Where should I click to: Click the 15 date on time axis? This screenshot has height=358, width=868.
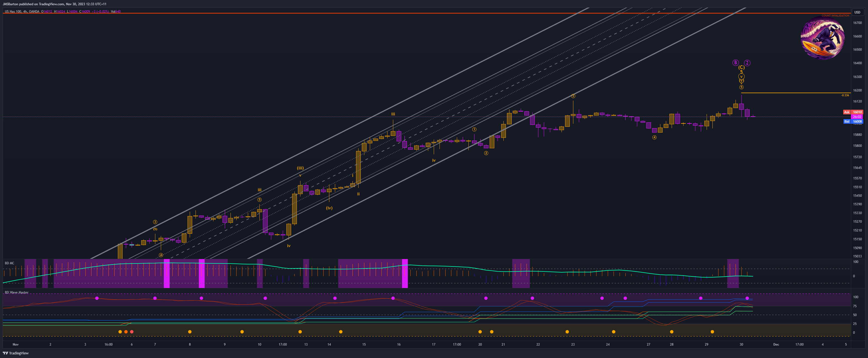tap(364, 344)
